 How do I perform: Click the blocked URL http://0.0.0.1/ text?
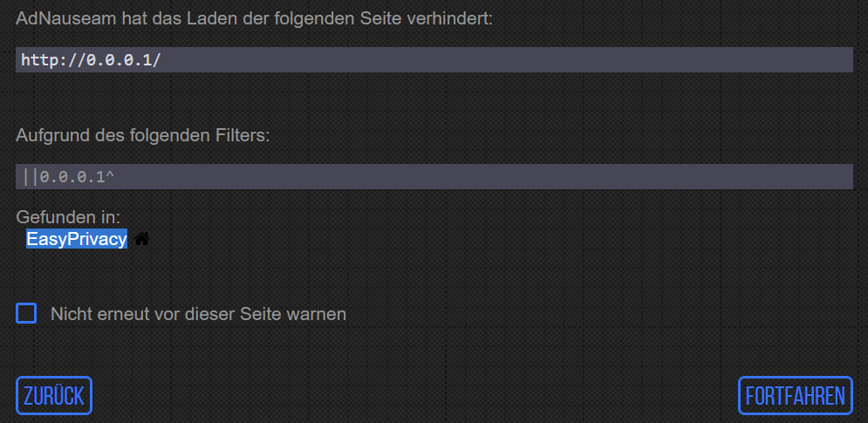click(91, 60)
